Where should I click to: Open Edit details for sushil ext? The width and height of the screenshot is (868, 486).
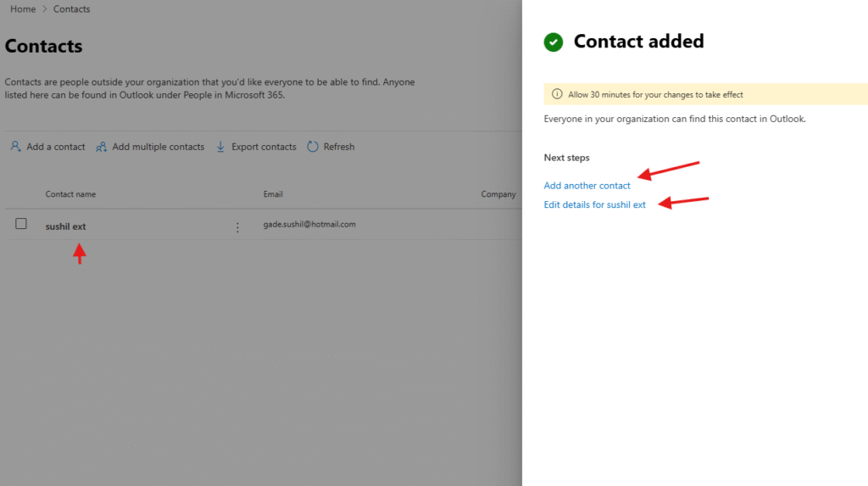click(594, 204)
